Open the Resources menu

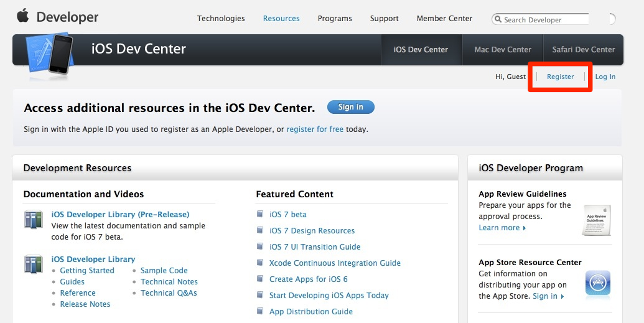(281, 19)
